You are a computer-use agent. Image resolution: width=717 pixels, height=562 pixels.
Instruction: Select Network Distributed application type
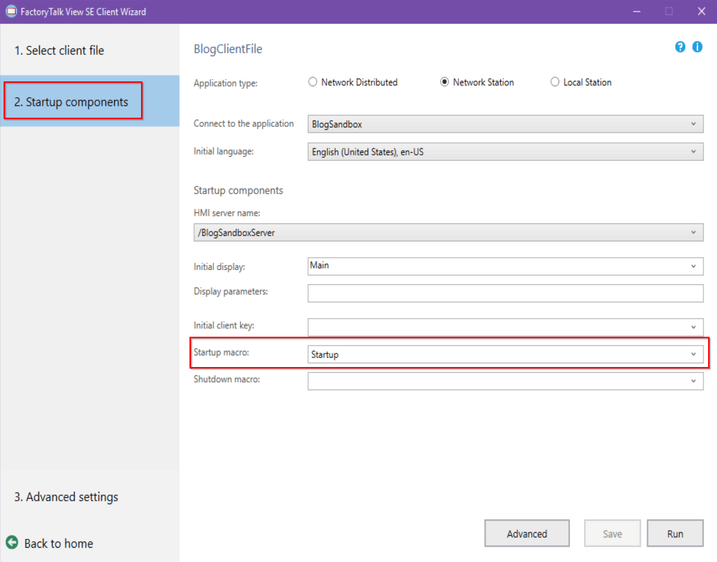tap(313, 82)
